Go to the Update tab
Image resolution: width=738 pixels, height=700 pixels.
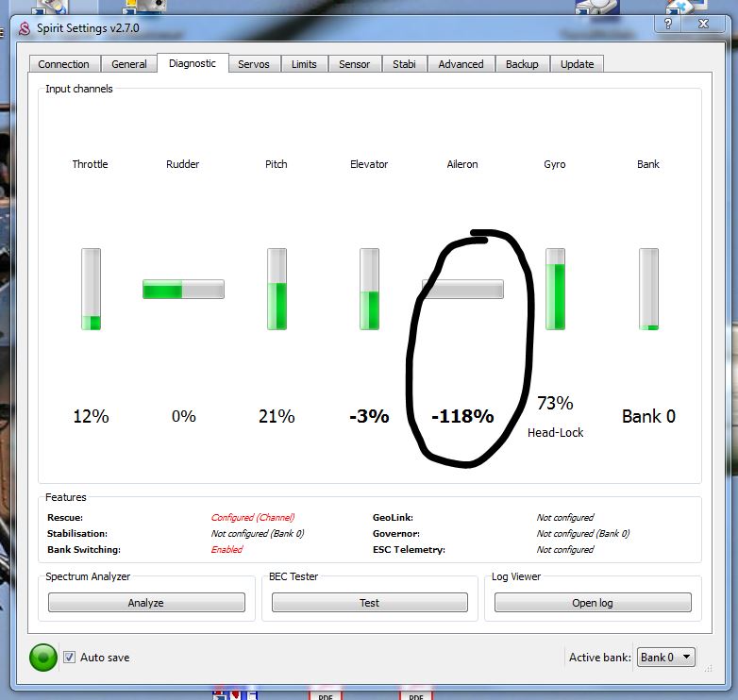[577, 64]
